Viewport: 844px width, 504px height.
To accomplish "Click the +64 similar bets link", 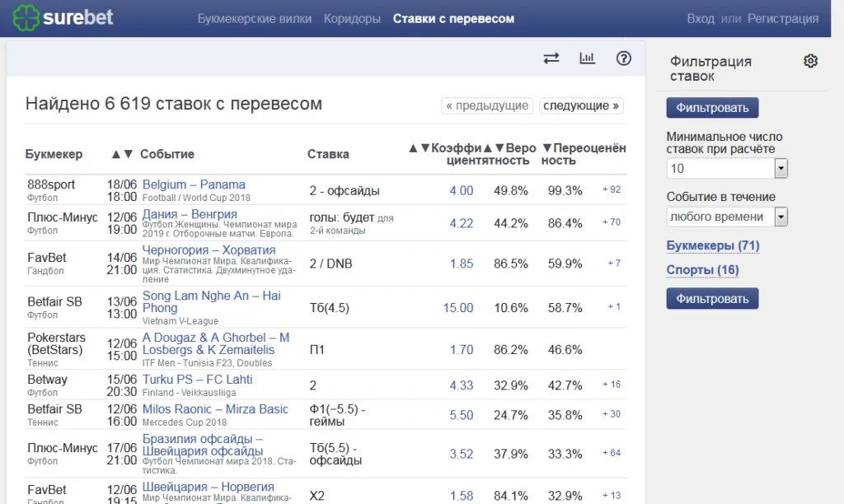I will click(612, 453).
